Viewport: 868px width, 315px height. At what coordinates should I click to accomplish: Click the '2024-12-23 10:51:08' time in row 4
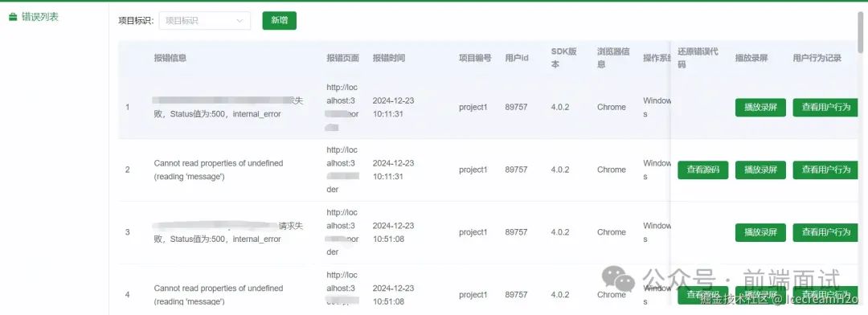(x=393, y=295)
